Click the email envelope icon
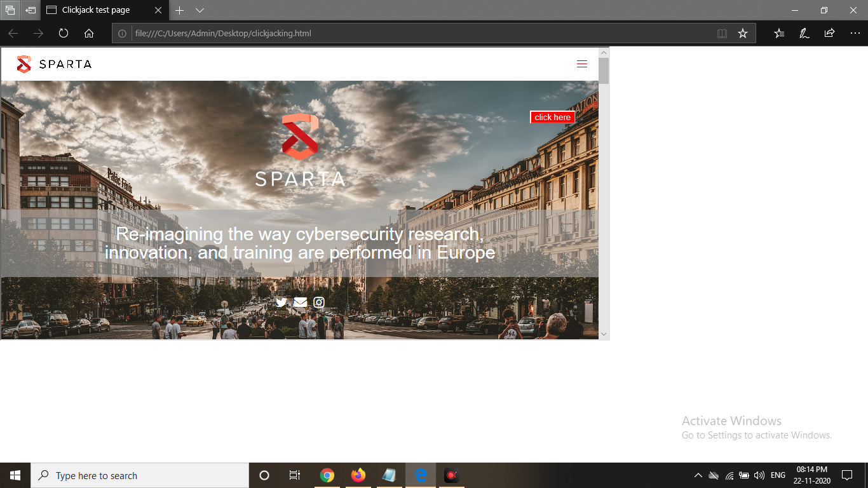This screenshot has height=488, width=868. click(300, 302)
